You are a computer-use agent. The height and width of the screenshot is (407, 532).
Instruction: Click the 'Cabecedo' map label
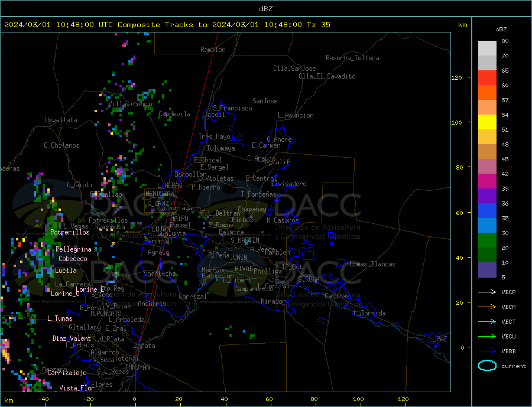click(73, 259)
